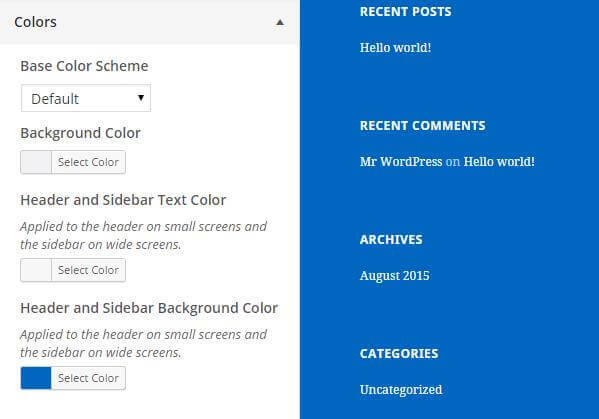
Task: Click the Base Color Scheme label
Action: pyautogui.click(x=84, y=66)
